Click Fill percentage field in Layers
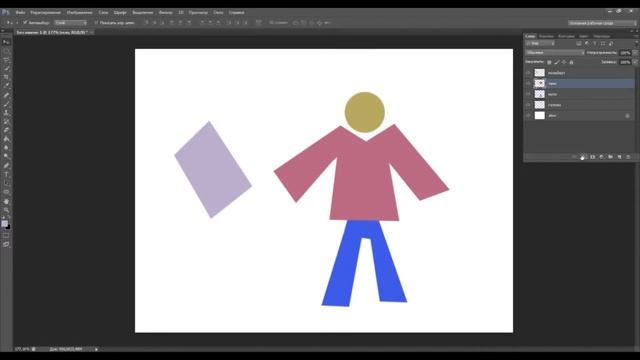Viewport: 640px width, 360px height. tap(625, 62)
